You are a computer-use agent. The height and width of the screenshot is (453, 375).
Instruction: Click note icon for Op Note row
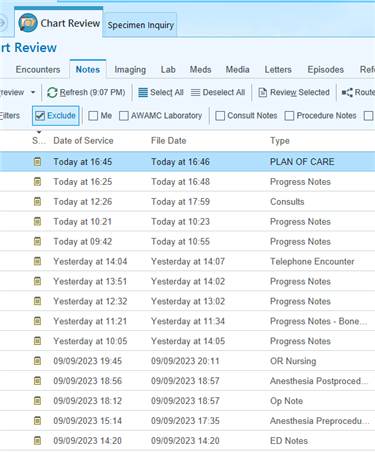[38, 401]
